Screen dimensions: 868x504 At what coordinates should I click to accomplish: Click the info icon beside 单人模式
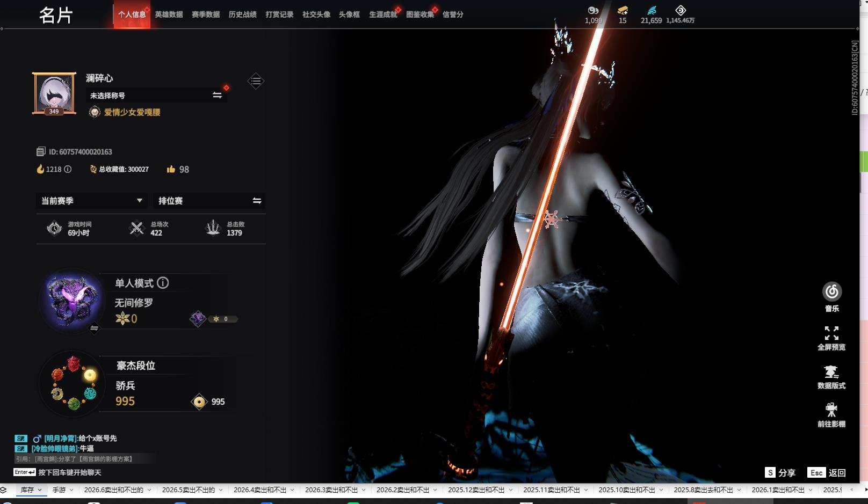click(163, 283)
